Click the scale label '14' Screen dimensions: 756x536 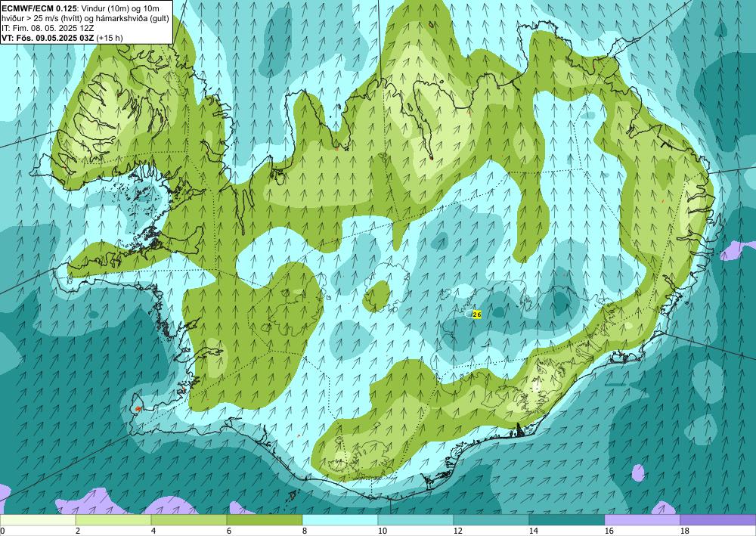(x=534, y=531)
